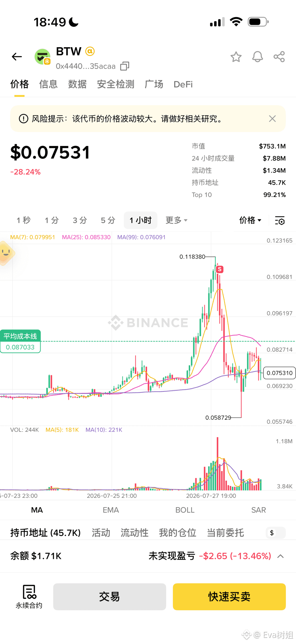Screen dimensions: 296x644
Task: Copy the contract address icon
Action: click(124, 66)
